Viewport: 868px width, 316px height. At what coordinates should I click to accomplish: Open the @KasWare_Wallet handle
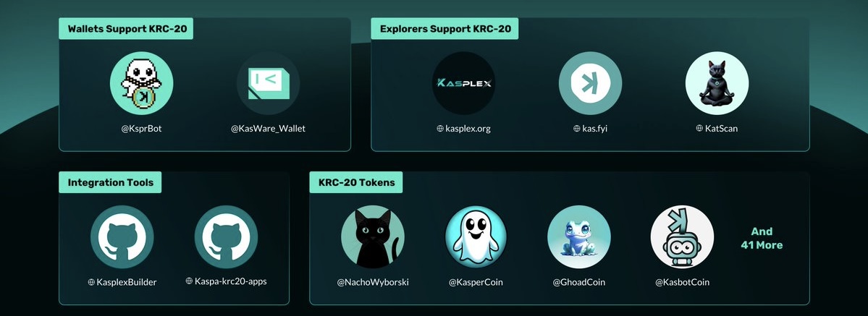tap(269, 129)
